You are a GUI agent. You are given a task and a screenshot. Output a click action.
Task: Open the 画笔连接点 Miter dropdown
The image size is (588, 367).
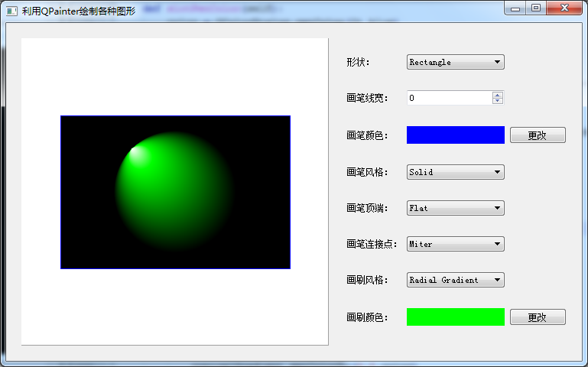click(455, 244)
